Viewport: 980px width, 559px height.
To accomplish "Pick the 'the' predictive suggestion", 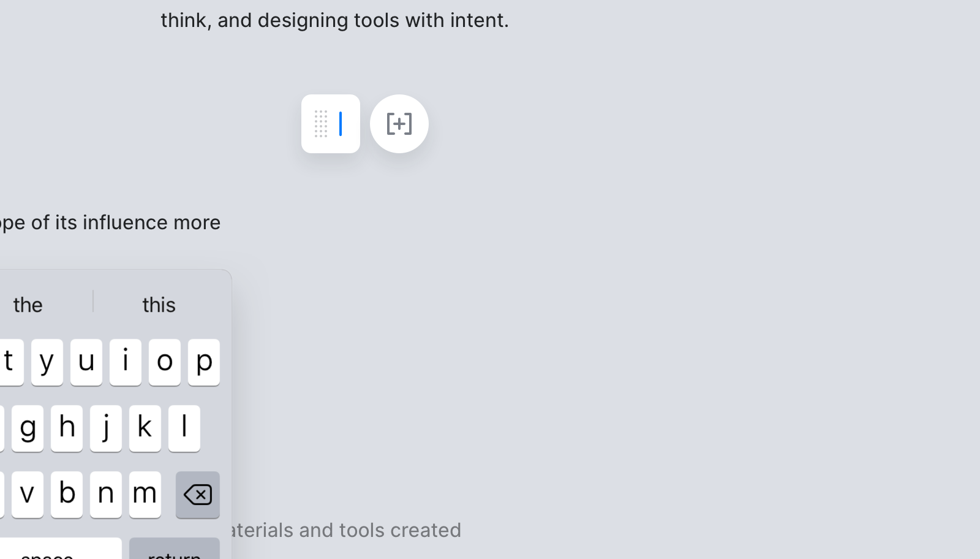I will 28,305.
